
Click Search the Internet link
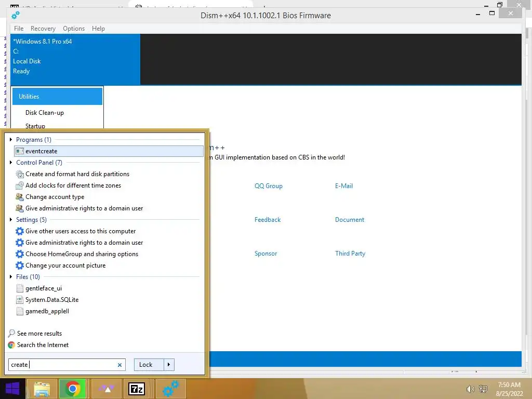point(43,345)
